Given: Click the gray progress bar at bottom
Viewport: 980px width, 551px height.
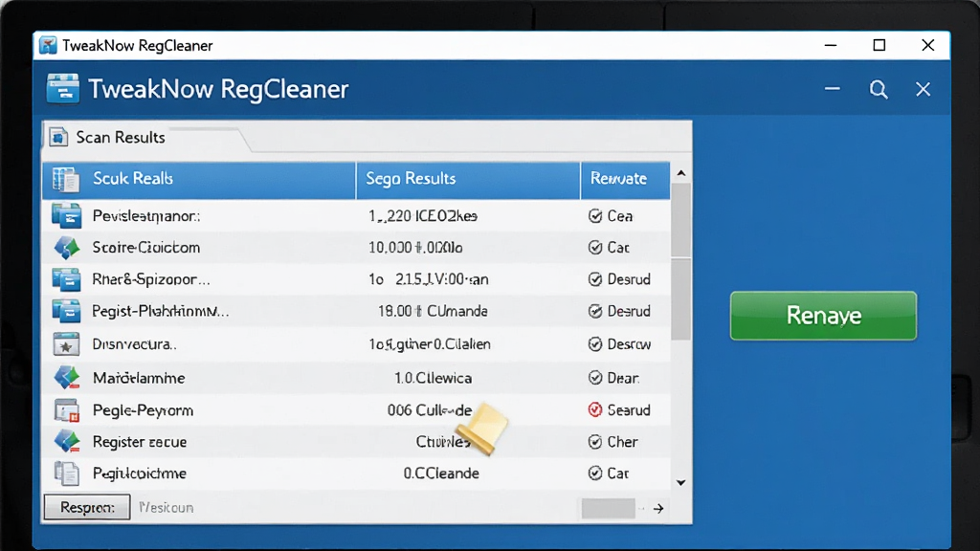Looking at the screenshot, I should pyautogui.click(x=608, y=509).
